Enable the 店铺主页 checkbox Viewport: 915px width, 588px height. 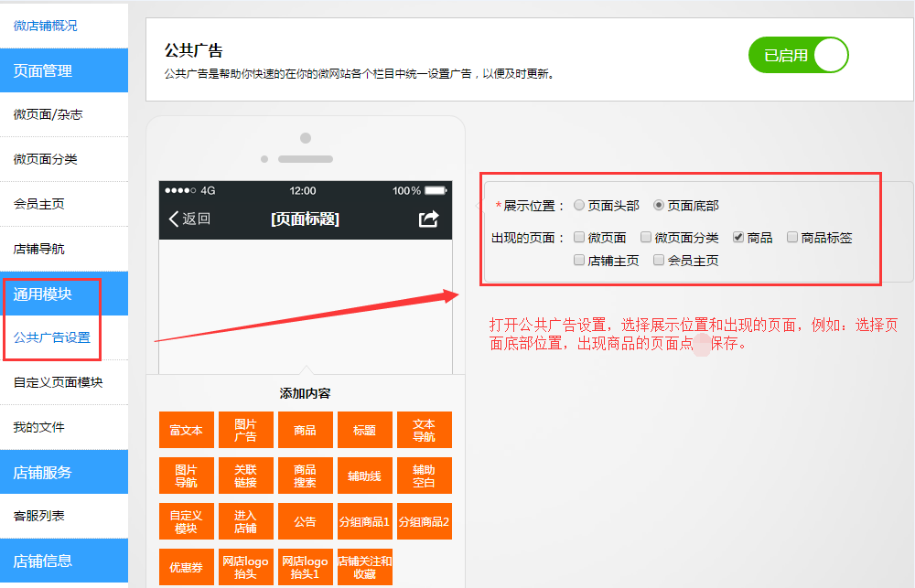(x=579, y=261)
